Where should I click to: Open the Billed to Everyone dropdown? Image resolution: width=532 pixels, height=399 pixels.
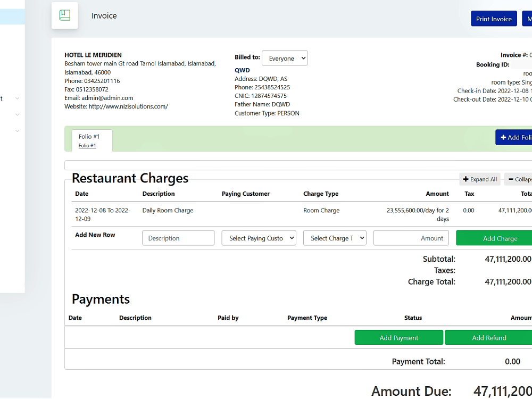pyautogui.click(x=285, y=59)
